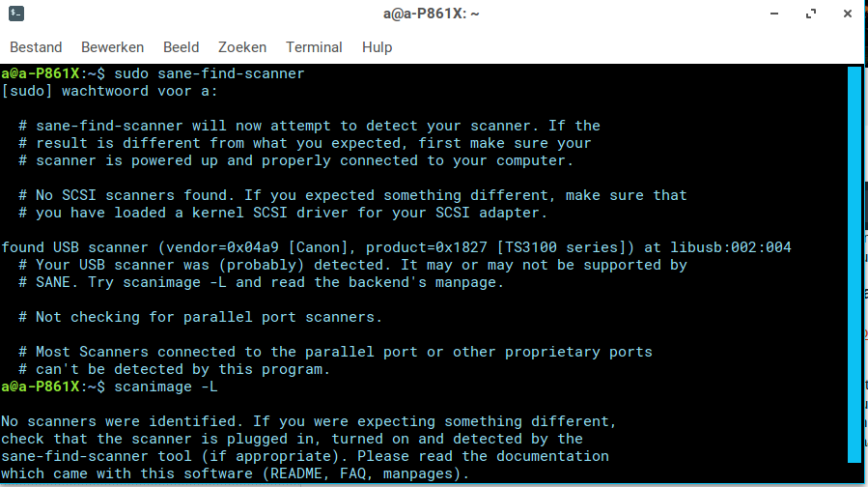The image size is (868, 487).
Task: Close the a@a-P861X terminal window
Action: (848, 14)
